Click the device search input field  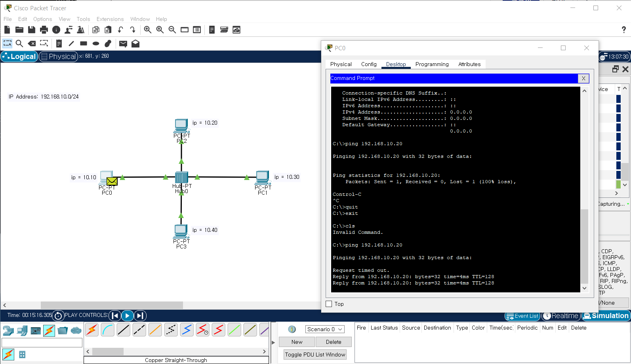(42, 343)
